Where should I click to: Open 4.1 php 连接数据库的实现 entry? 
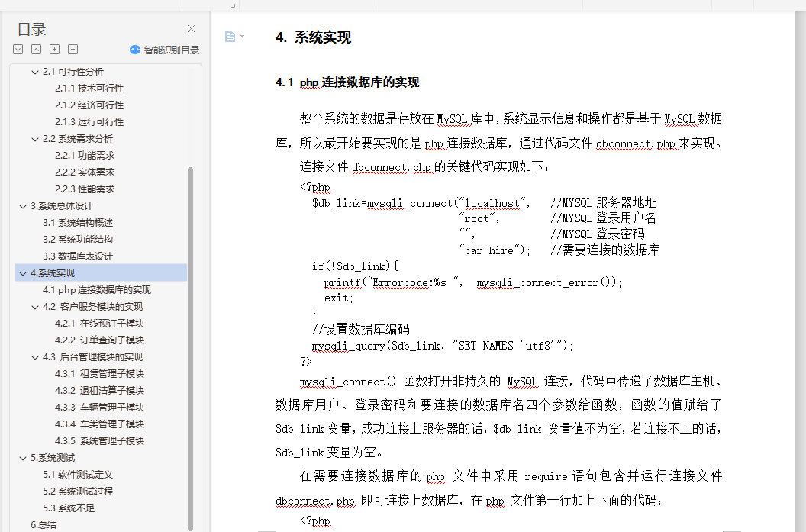click(x=97, y=290)
